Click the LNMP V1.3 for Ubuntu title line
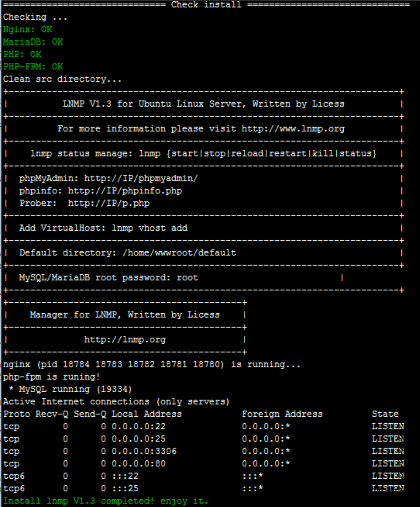The image size is (420, 507). point(203,104)
